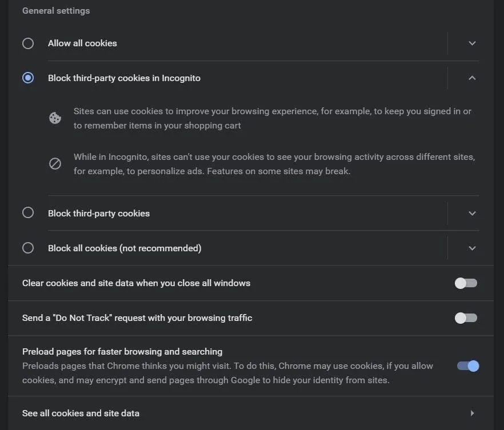Choose the Block third-party cookies radio button

[x=28, y=212]
